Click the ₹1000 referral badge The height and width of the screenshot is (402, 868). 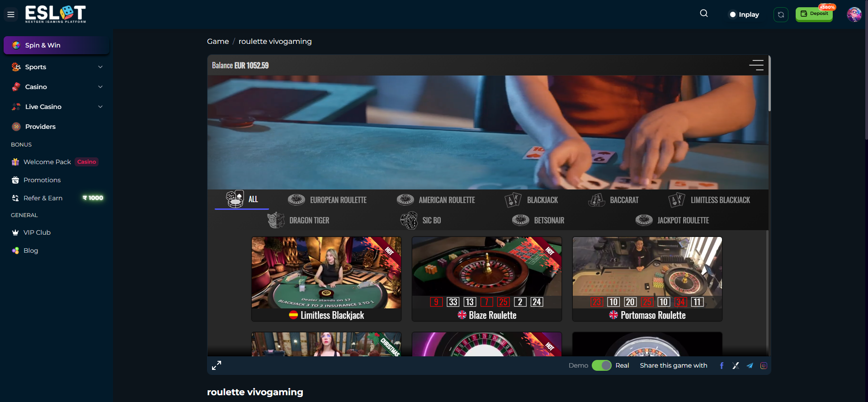coord(93,198)
